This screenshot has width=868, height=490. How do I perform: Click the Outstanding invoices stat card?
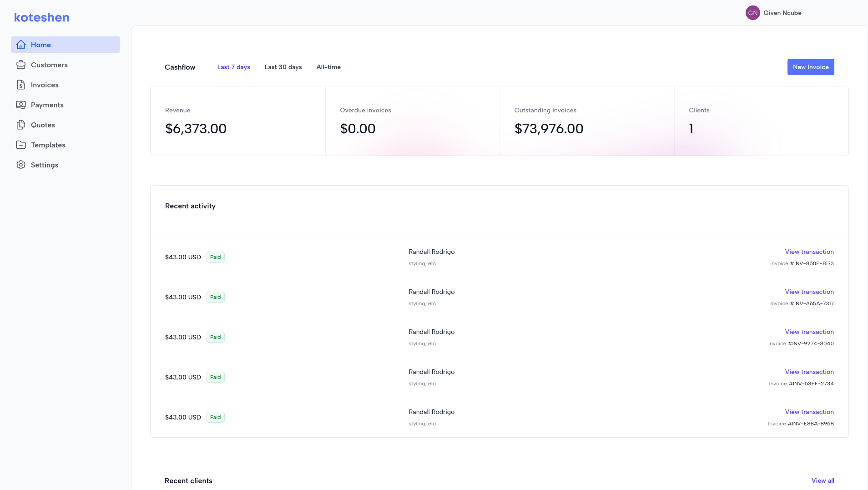(586, 121)
